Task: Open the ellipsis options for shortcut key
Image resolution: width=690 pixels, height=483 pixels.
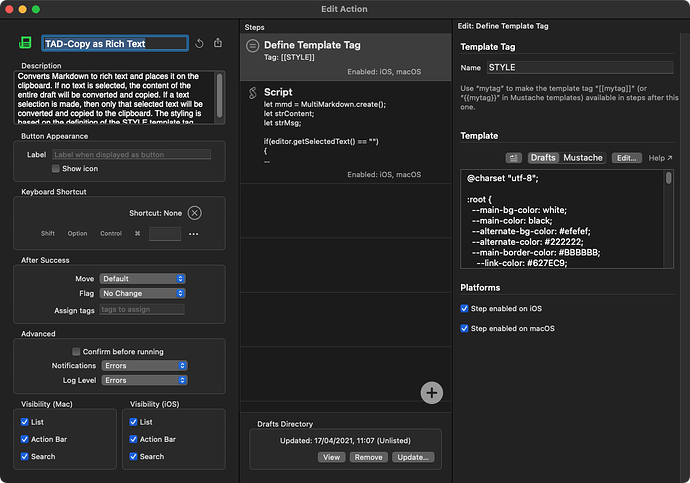Action: [x=194, y=234]
